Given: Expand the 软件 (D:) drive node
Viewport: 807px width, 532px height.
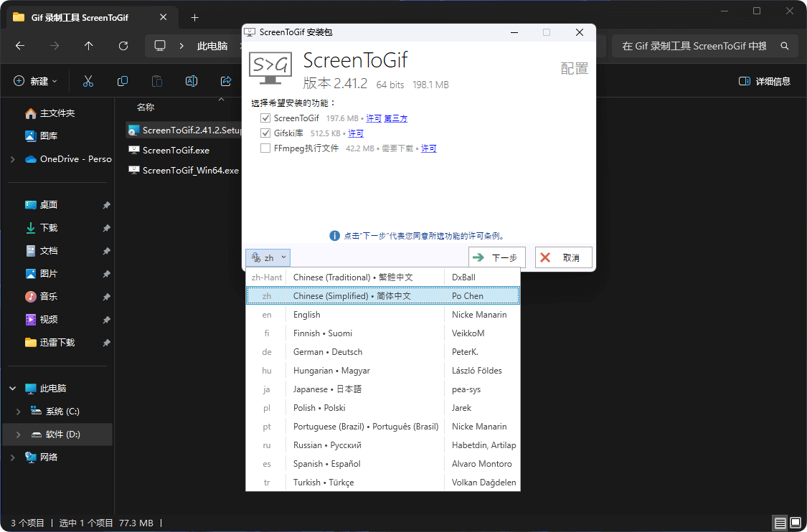Looking at the screenshot, I should click(19, 434).
